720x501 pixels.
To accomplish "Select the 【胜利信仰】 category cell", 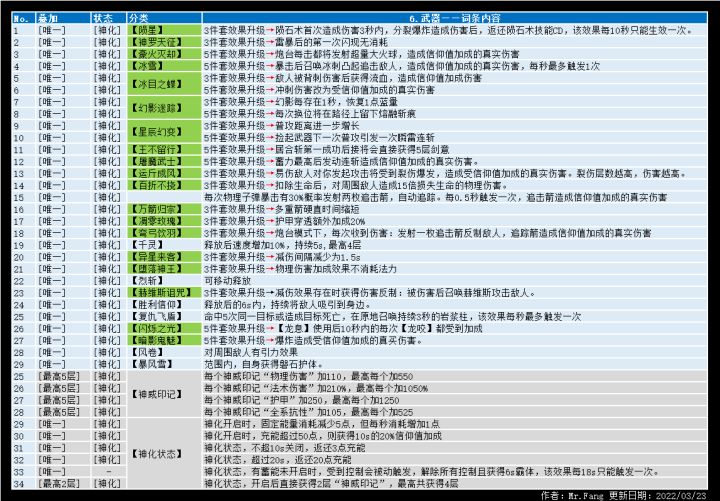I will coord(164,305).
